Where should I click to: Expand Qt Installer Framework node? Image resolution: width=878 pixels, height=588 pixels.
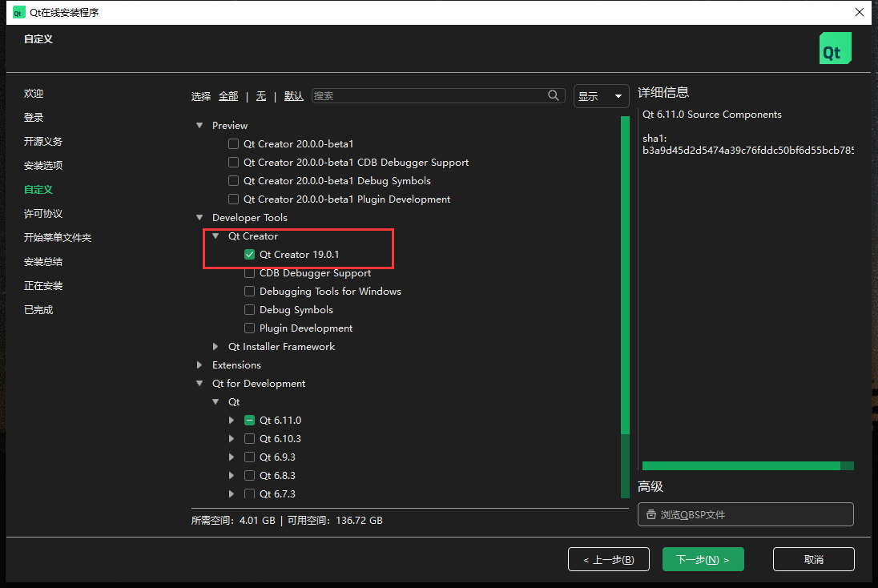[x=215, y=347]
